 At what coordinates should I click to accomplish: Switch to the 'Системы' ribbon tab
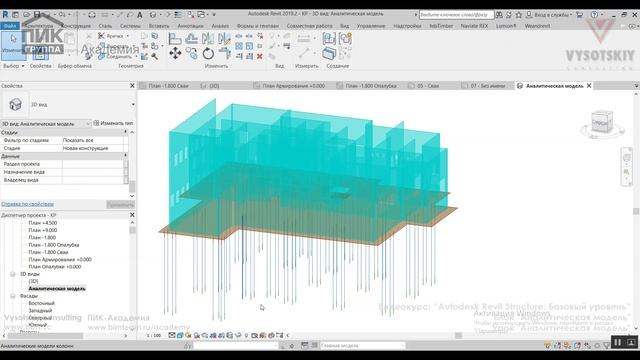130,26
